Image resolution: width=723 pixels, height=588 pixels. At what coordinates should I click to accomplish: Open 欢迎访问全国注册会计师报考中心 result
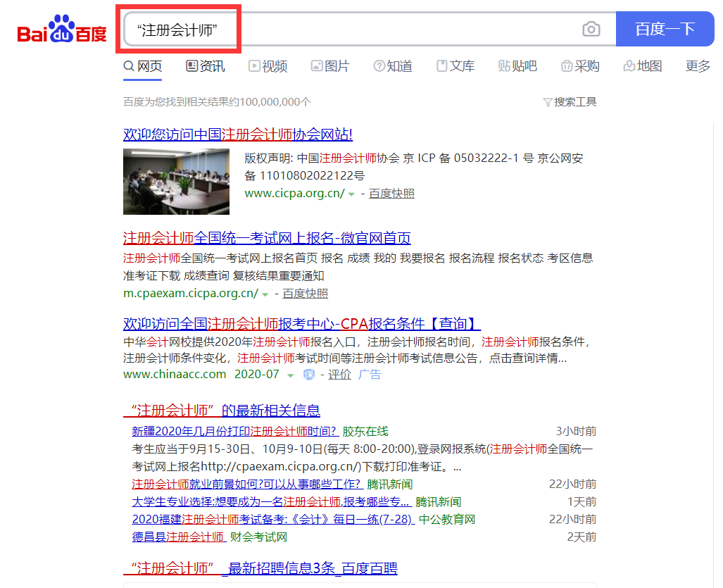coord(302,324)
